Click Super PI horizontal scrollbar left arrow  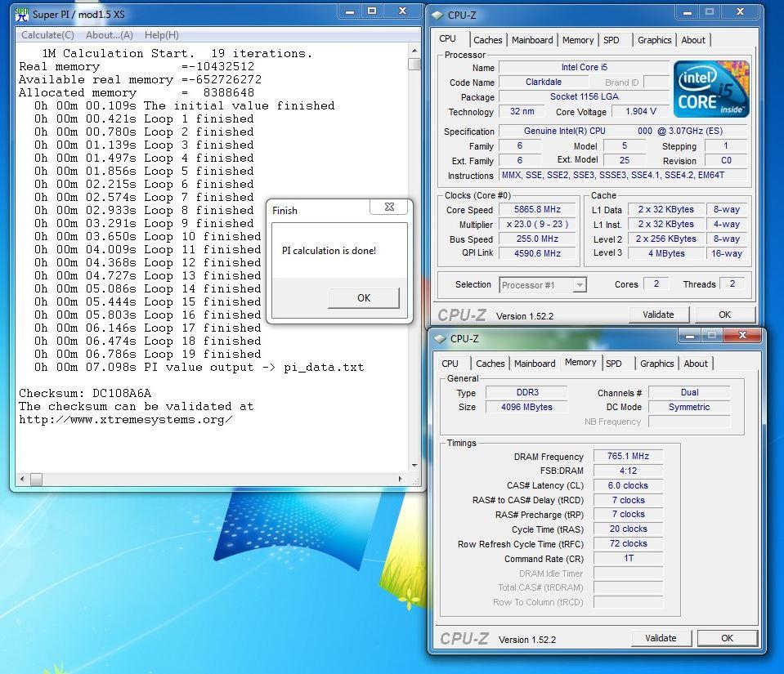click(x=21, y=479)
